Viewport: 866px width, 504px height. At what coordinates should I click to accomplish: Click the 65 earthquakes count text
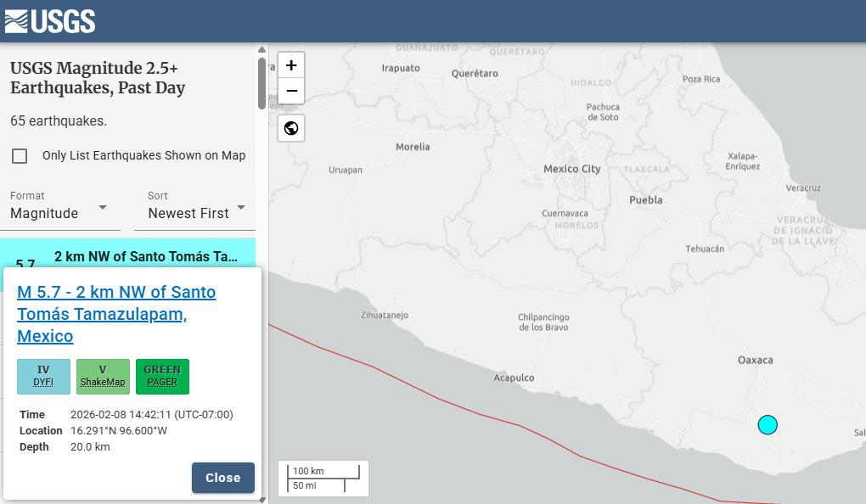click(59, 120)
